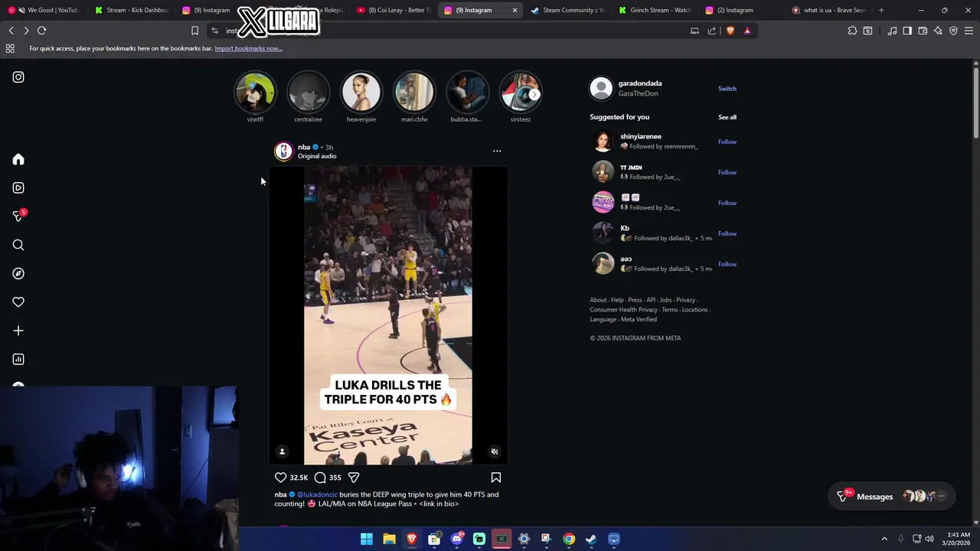Show hidden system tray icons
The width and height of the screenshot is (980, 551).
[884, 539]
